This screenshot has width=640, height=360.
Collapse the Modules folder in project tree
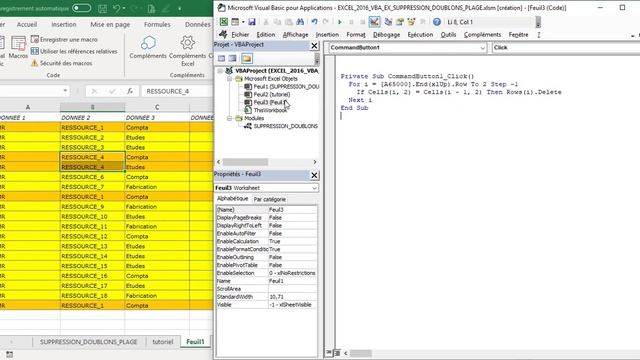[x=229, y=118]
